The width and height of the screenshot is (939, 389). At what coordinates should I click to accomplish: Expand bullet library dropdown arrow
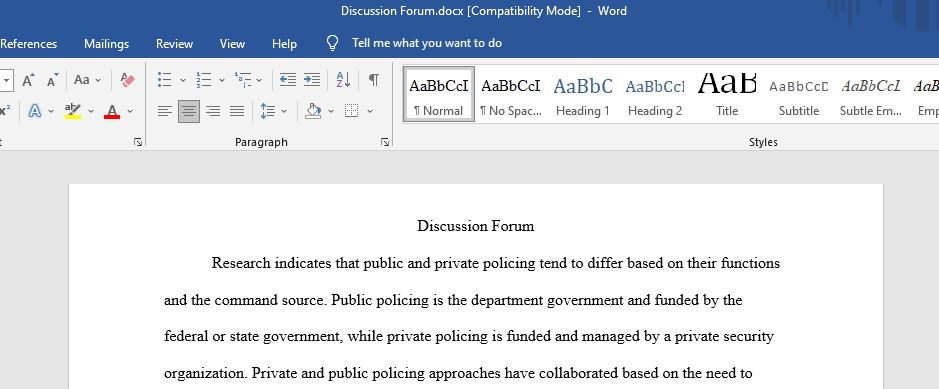click(183, 80)
